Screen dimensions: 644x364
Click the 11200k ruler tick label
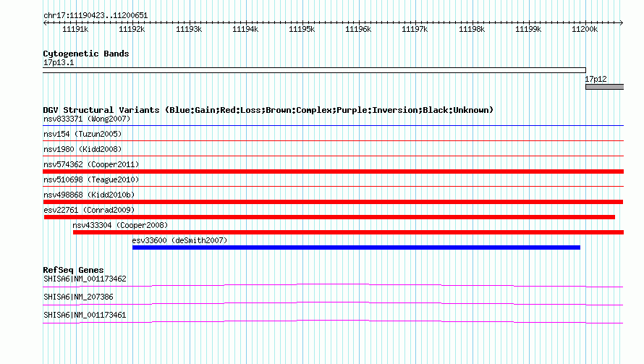(x=585, y=29)
